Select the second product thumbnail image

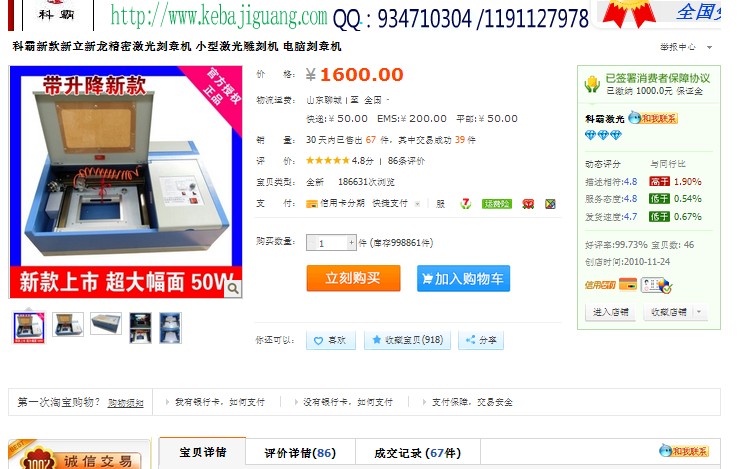point(68,324)
